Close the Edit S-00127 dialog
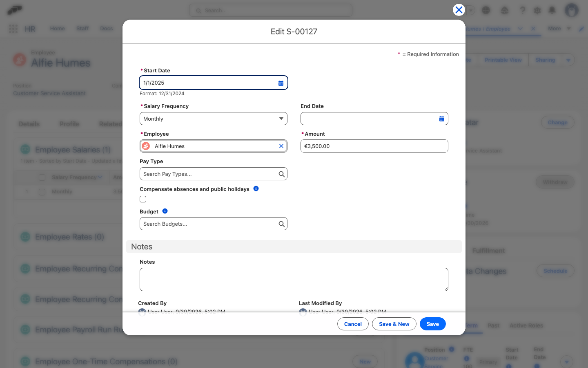Viewport: 588px width, 368px height. click(459, 10)
